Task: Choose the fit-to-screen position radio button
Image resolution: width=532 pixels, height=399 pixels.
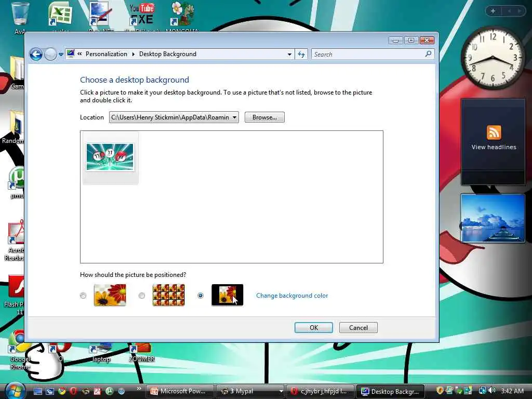Action: [x=83, y=296]
